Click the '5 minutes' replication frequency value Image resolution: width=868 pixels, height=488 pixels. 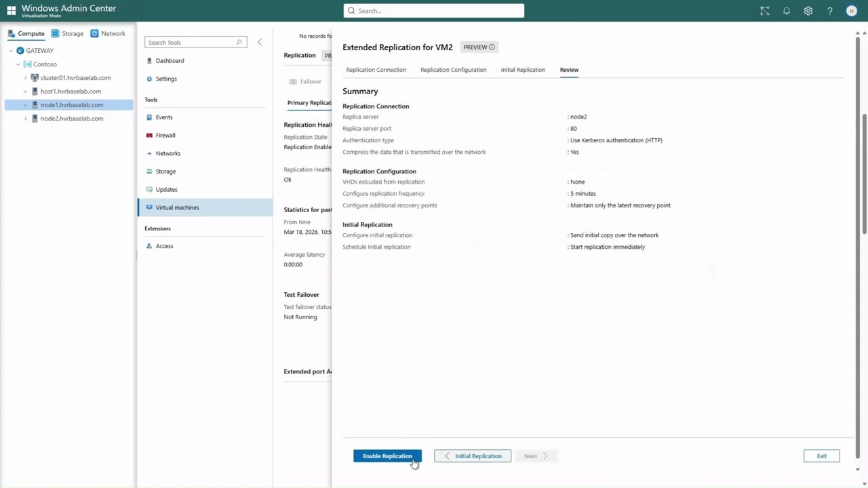[583, 194]
